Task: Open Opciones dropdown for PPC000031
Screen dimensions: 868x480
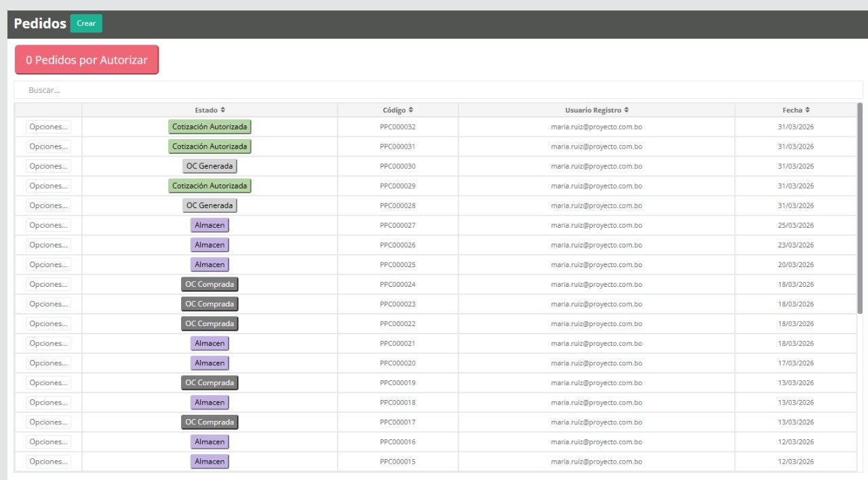Action: tap(48, 146)
